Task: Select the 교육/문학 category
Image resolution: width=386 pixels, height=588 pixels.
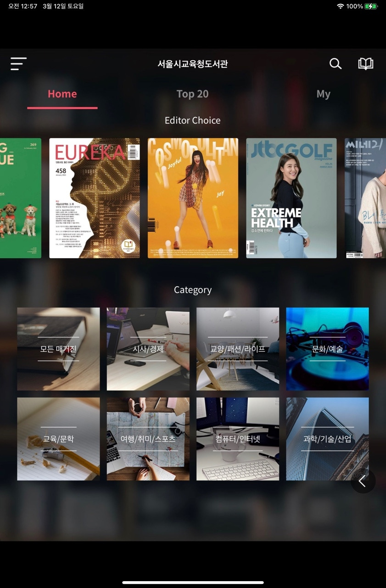Action: point(58,439)
